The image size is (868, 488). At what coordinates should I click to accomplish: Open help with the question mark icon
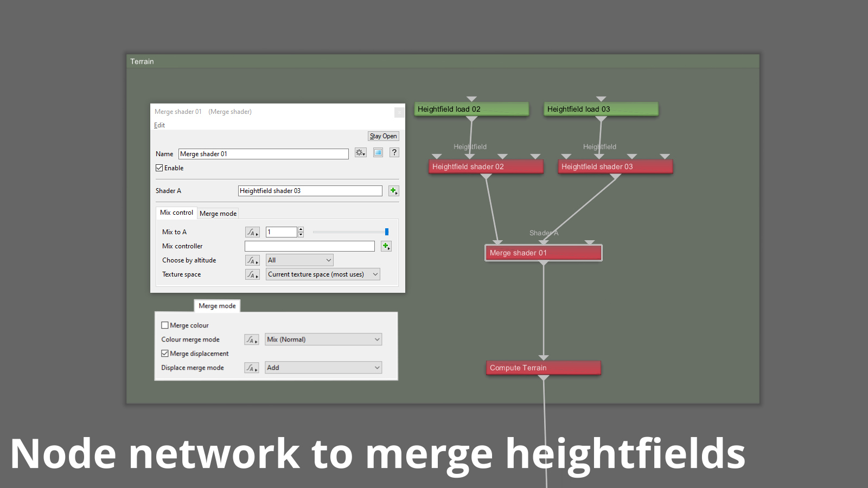[394, 153]
